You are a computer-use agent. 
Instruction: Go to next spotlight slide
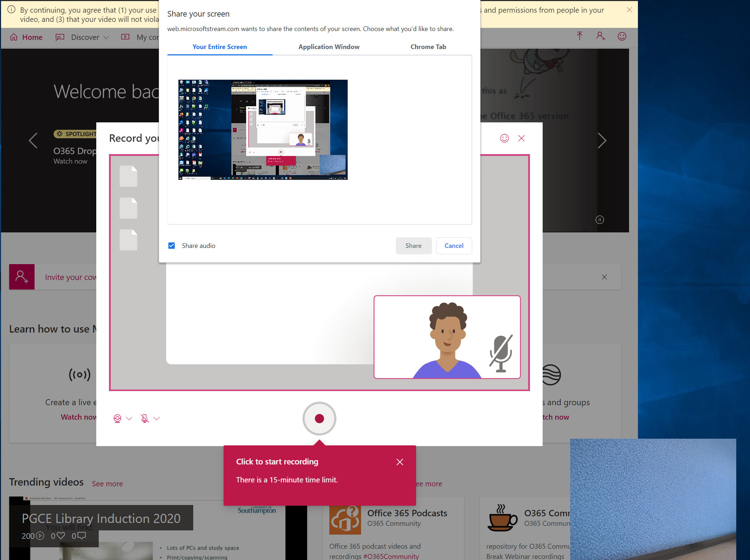pos(602,141)
